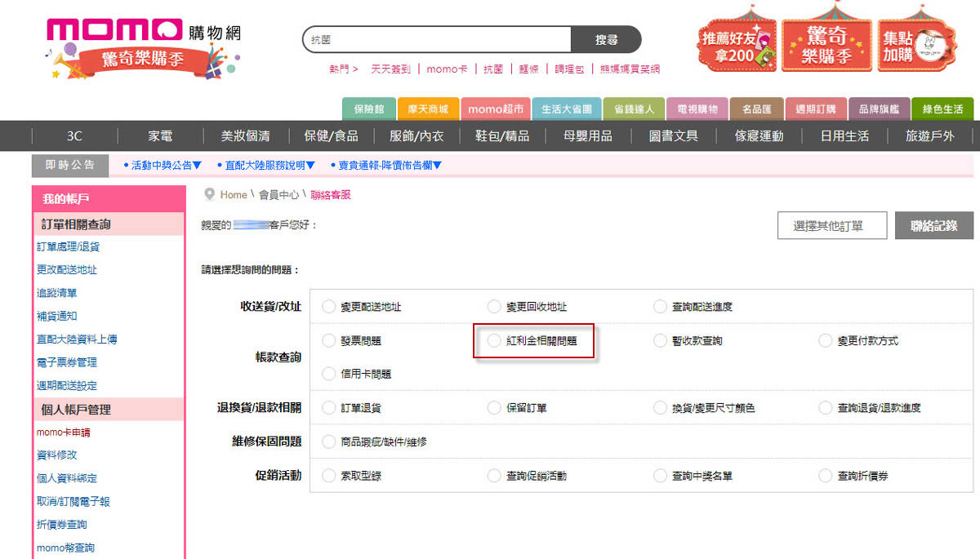Click the 聯絡記錄 button
The width and height of the screenshot is (980, 559).
click(x=934, y=226)
